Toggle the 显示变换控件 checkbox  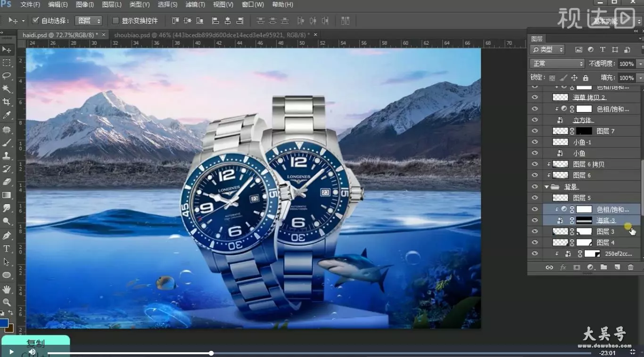click(116, 21)
